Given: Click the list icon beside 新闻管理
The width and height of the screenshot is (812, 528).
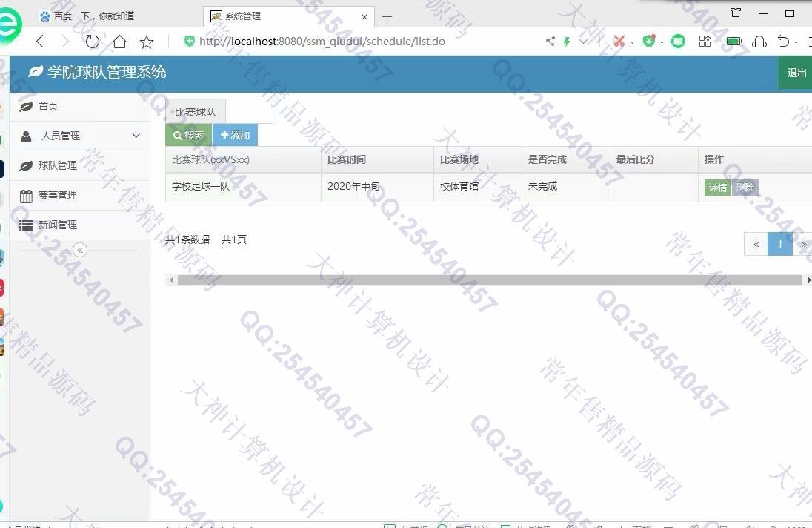Looking at the screenshot, I should [x=26, y=225].
